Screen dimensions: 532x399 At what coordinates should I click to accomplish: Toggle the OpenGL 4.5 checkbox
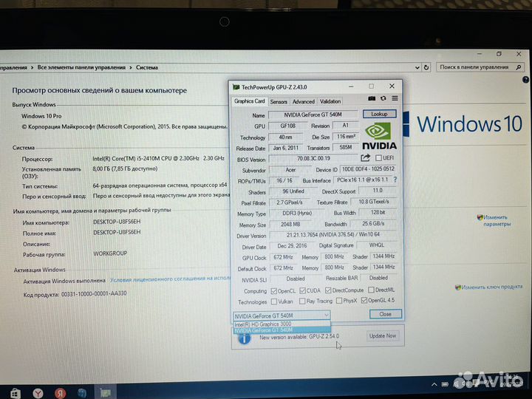(x=364, y=300)
